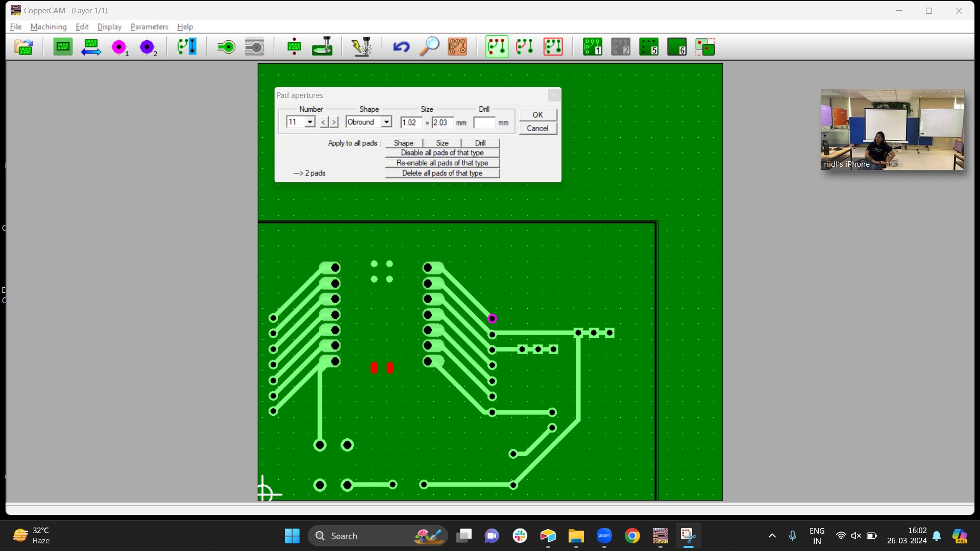Click Disable all pads of that type
Screen dimensions: 980x551
[x=443, y=153]
